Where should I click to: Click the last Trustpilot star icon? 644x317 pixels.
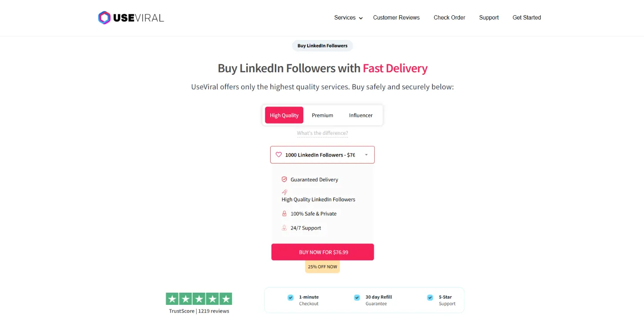[225, 299]
